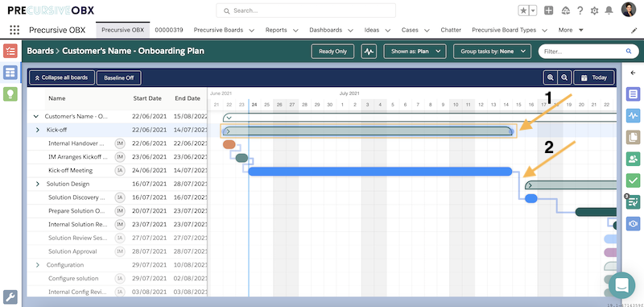The height and width of the screenshot is (307, 644).
Task: Open the green people panel icon
Action: coord(633,159)
